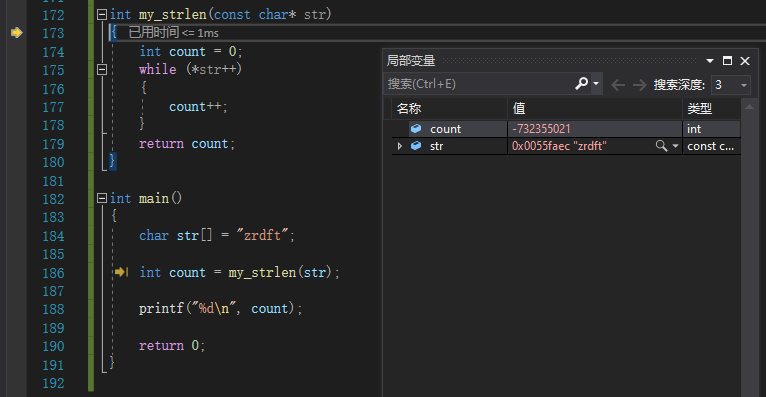Click the text visualizer magnifier on str row

[x=661, y=146]
